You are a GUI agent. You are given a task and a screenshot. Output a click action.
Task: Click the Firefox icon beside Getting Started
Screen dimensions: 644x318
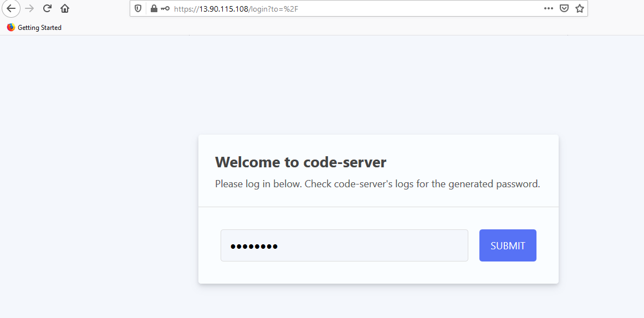(11, 28)
